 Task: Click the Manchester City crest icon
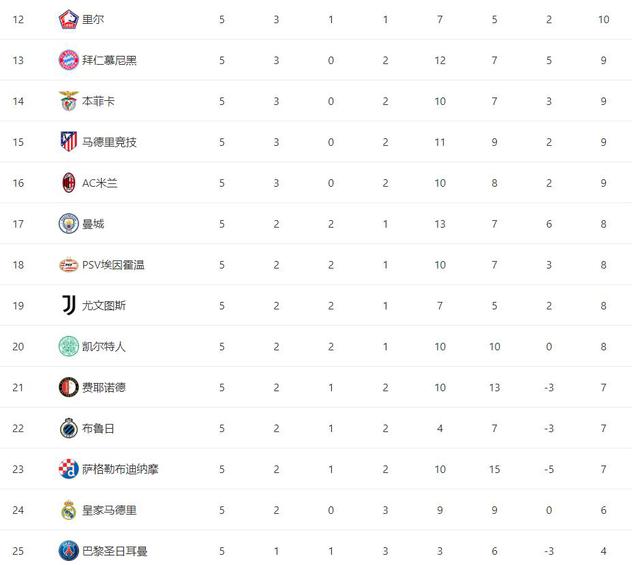tap(68, 224)
